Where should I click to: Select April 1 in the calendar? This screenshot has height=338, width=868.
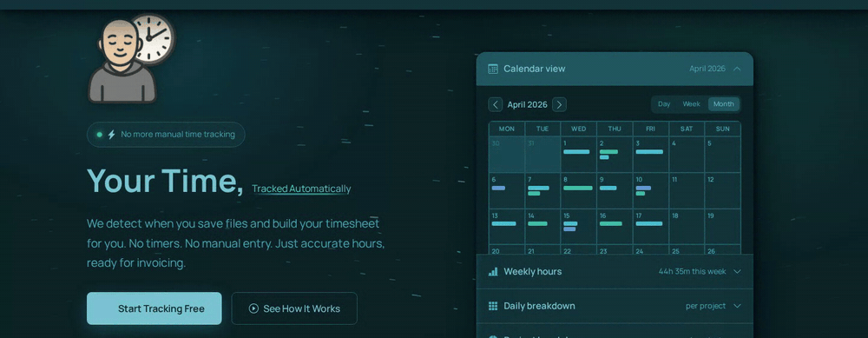point(578,155)
